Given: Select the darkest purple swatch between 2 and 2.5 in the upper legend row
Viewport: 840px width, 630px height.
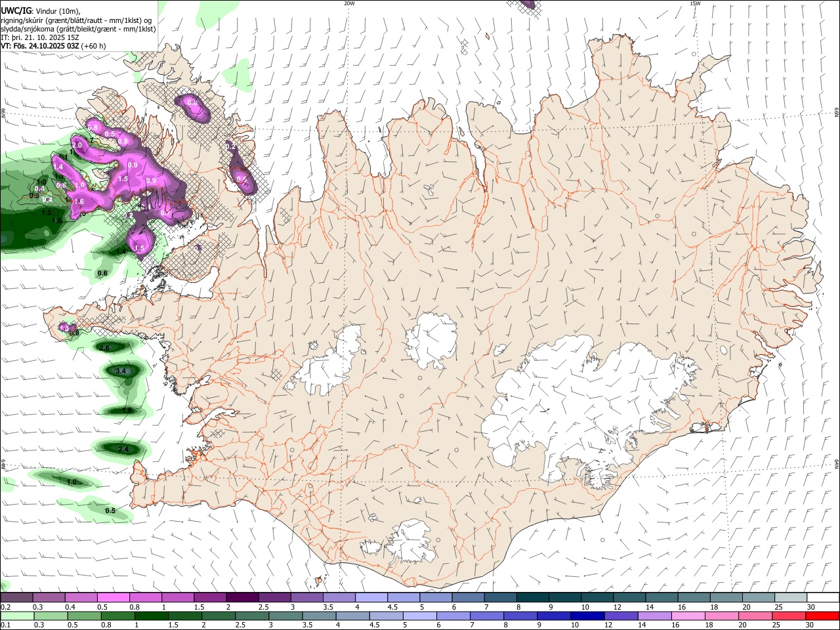Looking at the screenshot, I should (x=241, y=598).
